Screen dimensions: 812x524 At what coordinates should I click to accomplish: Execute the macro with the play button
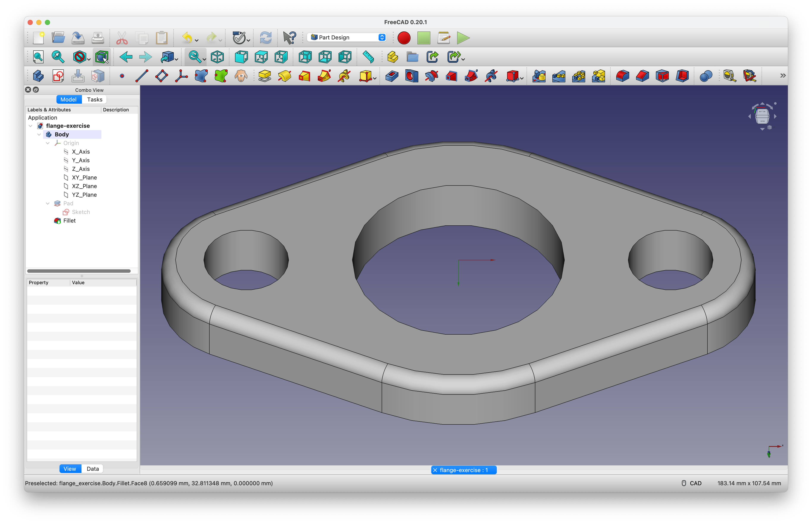[x=463, y=38]
